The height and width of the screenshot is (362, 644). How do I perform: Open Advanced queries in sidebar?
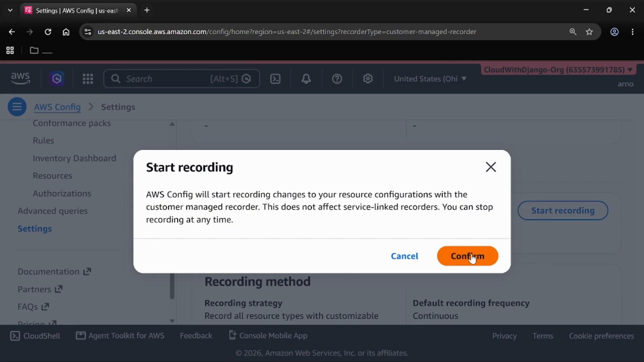53,211
